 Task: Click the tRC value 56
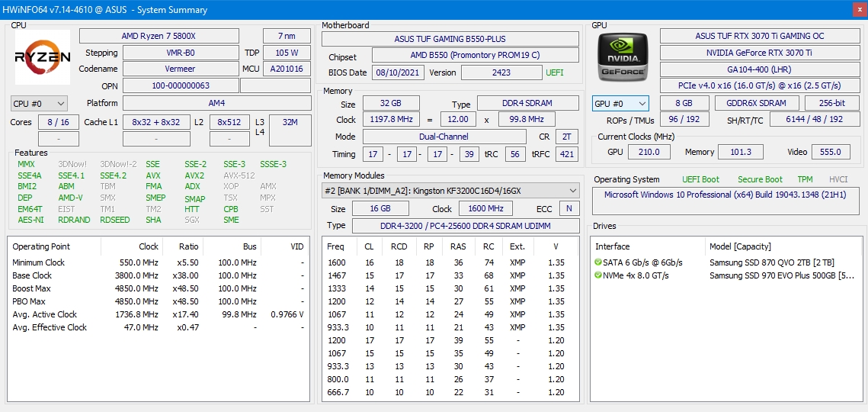515,154
